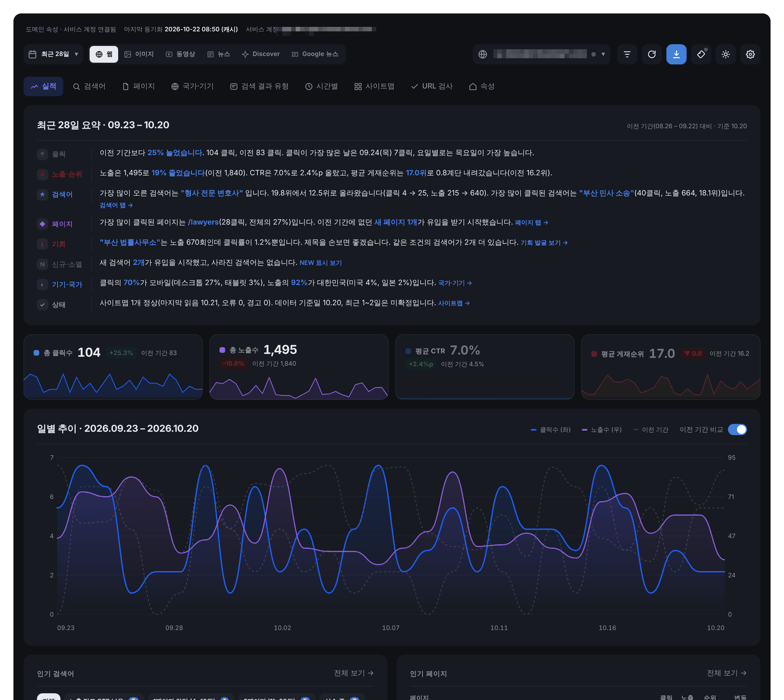Open the 기회 발굴 보기 link
The image size is (784, 700).
(x=544, y=243)
